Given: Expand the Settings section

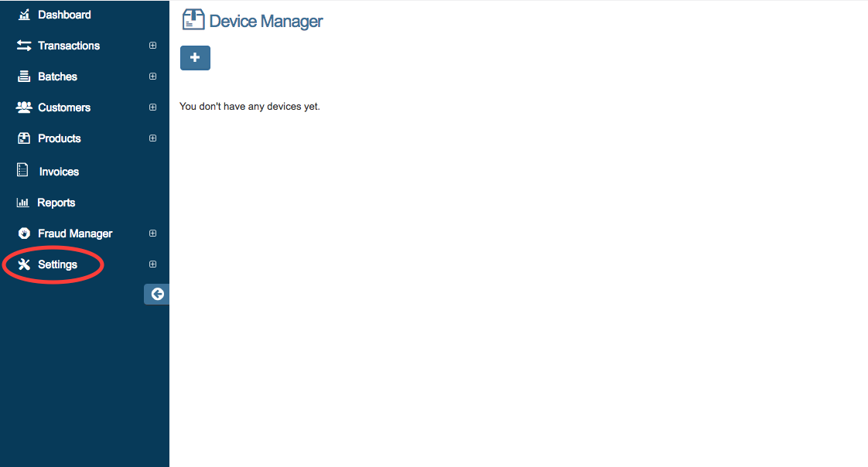Looking at the screenshot, I should tap(152, 264).
